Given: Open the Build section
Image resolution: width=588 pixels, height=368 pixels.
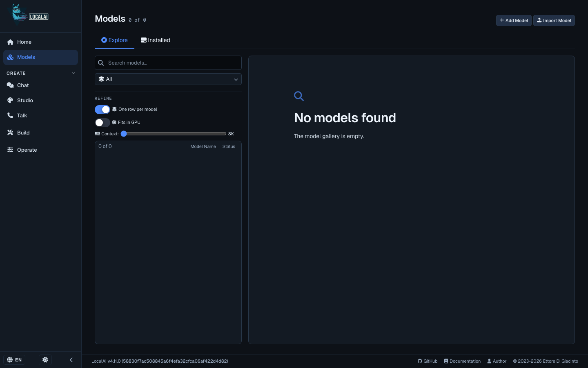Looking at the screenshot, I should click(x=40, y=133).
